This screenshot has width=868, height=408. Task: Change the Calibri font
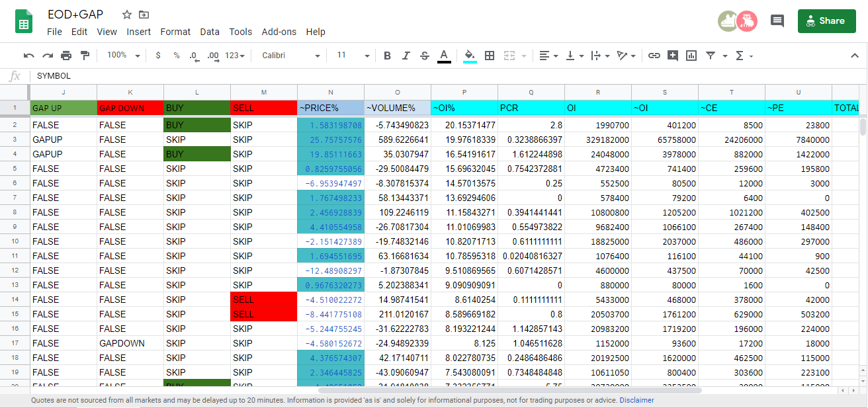(291, 56)
